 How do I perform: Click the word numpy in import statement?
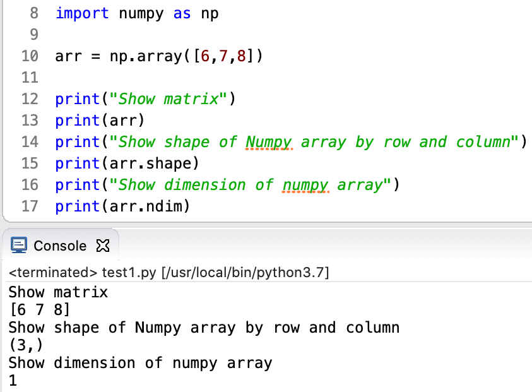tap(140, 13)
